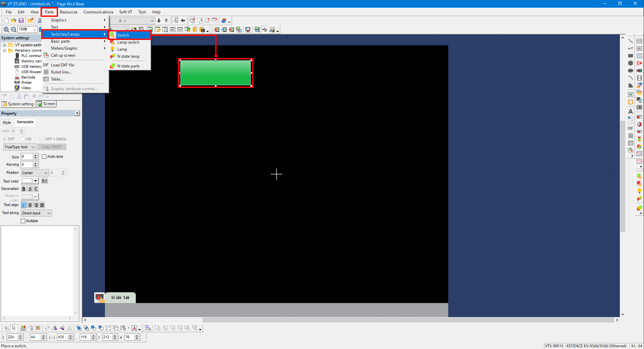Click the horizontal flip mirror icon
The image size is (644, 349).
pyautogui.click(x=55, y=328)
